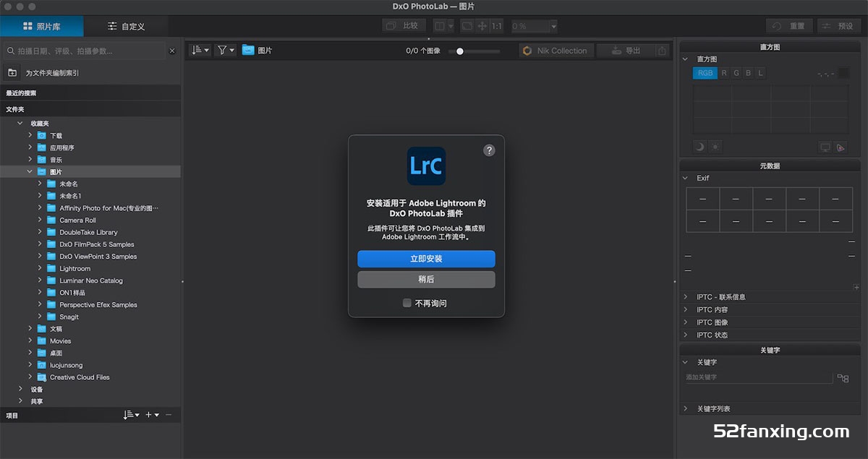Open the zoom percentage dropdown
The height and width of the screenshot is (459, 868).
coord(553,26)
